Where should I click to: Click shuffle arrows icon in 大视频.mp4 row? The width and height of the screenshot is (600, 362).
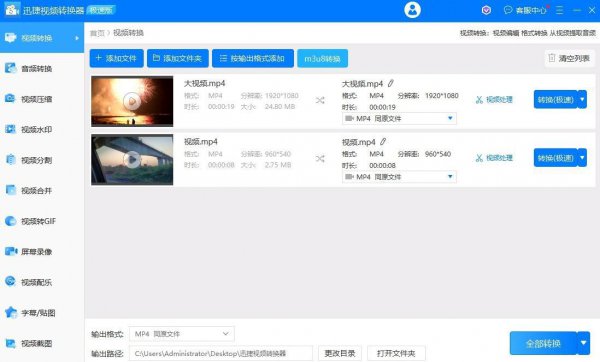320,100
